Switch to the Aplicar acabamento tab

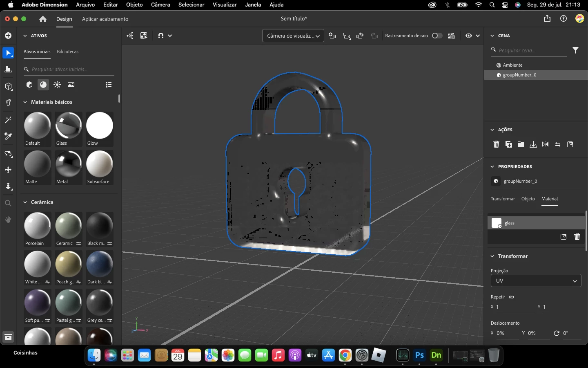coord(105,19)
